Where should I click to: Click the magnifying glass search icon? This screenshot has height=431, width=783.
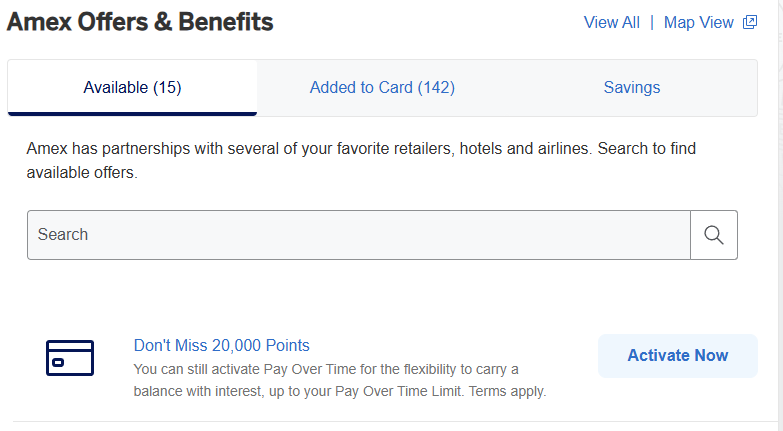click(714, 235)
